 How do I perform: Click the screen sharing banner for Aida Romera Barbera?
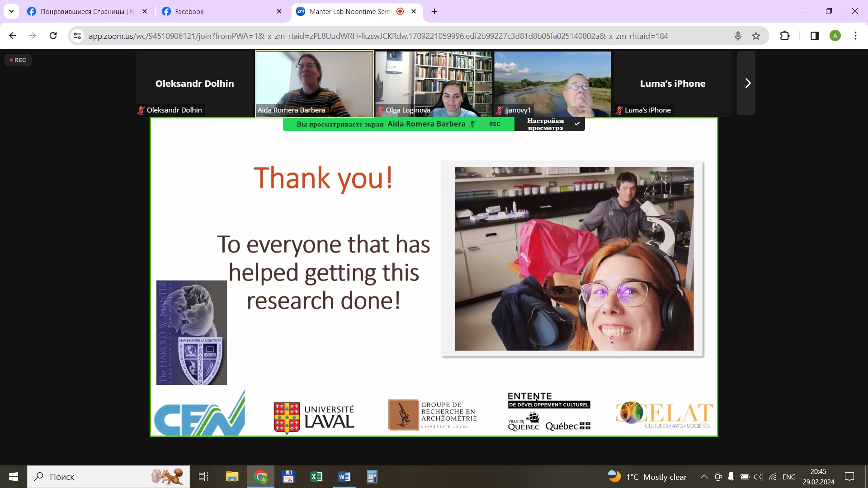(398, 124)
